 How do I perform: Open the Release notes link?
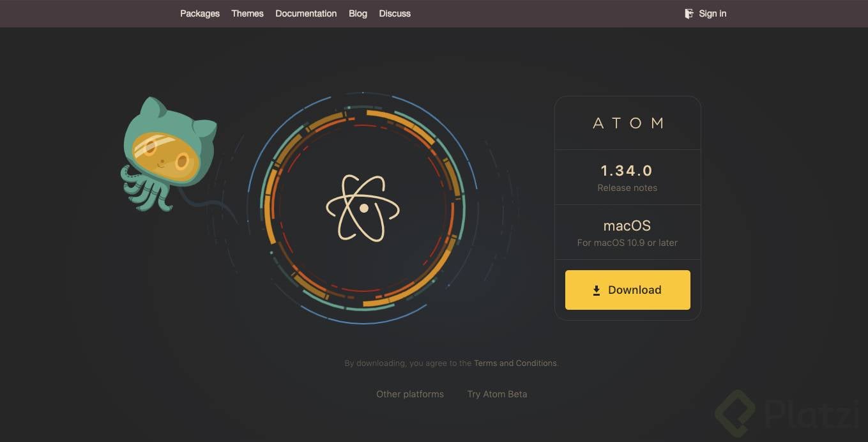pyautogui.click(x=627, y=188)
